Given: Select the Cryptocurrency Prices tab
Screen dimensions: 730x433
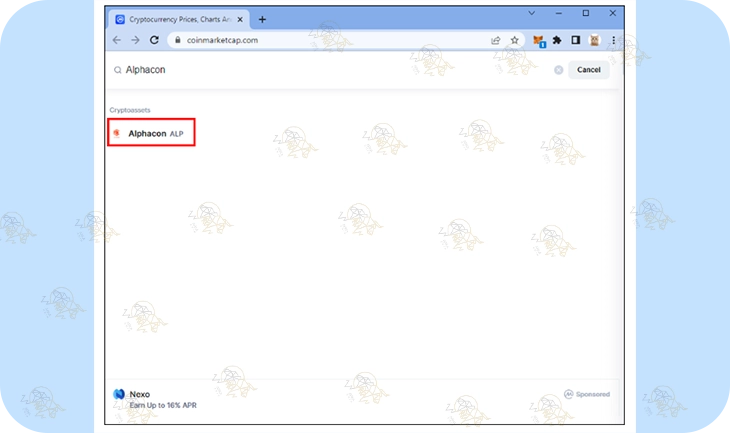Looking at the screenshot, I should [175, 19].
